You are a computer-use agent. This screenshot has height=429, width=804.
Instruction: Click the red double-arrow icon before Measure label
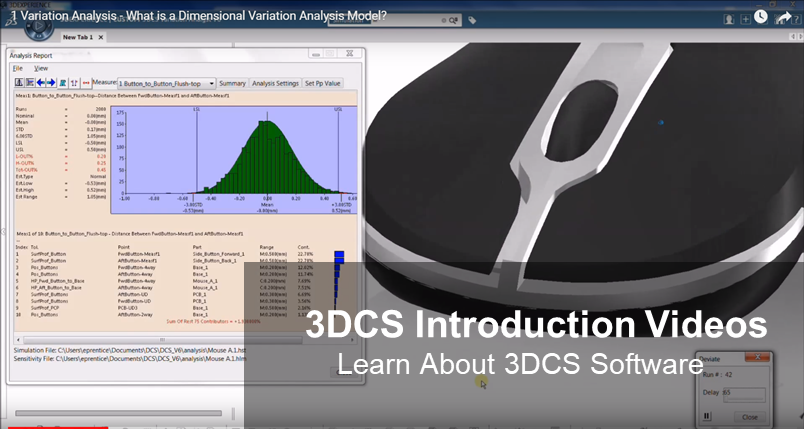point(86,83)
